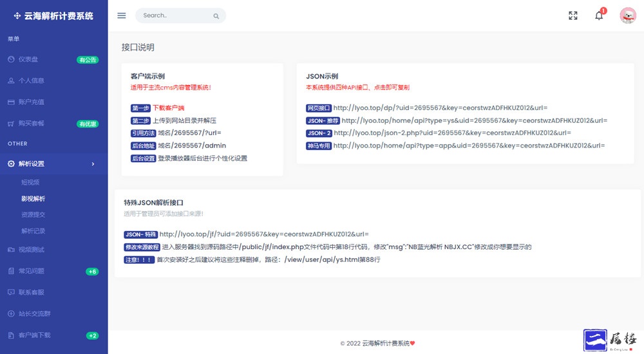The width and height of the screenshot is (644, 354).
Task: Click the red heart in footer
Action: click(x=412, y=343)
